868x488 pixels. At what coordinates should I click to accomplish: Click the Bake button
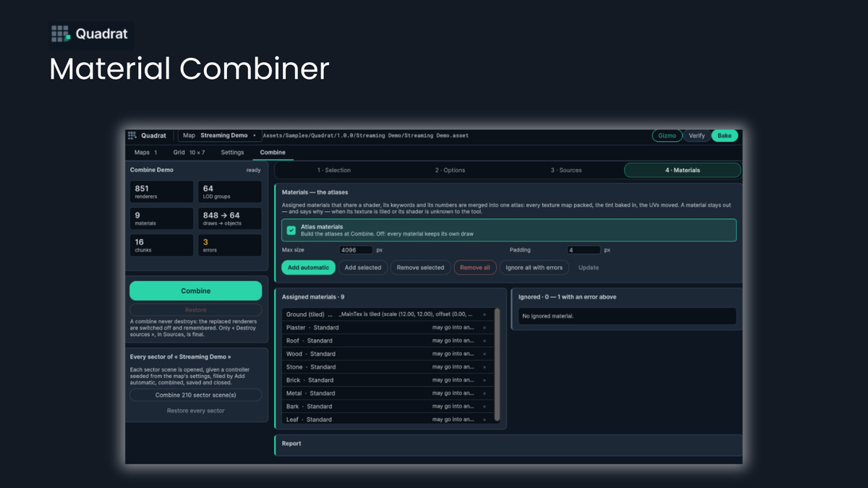(x=724, y=135)
